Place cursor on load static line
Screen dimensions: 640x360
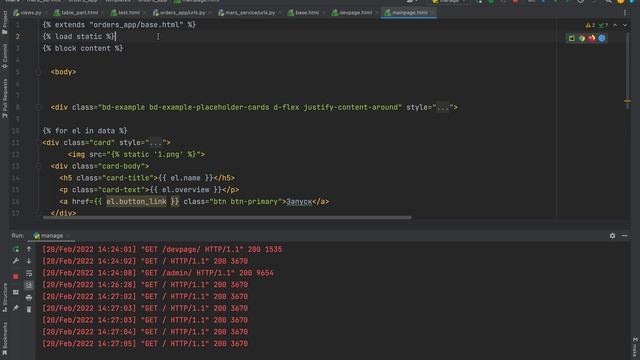(x=79, y=37)
